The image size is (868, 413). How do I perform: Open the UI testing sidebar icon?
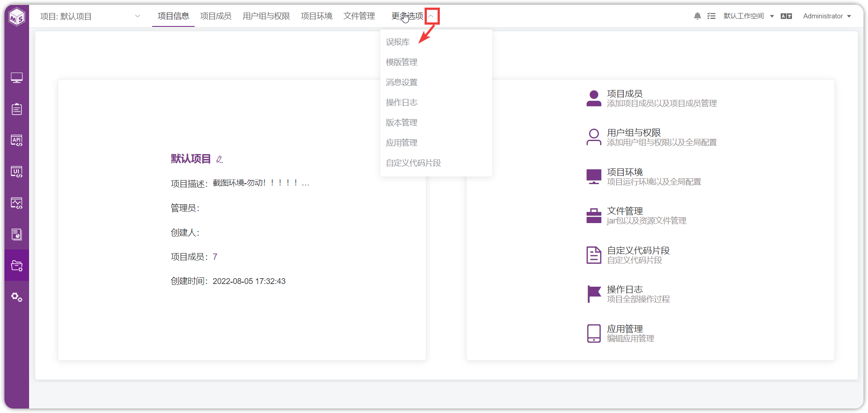click(17, 172)
